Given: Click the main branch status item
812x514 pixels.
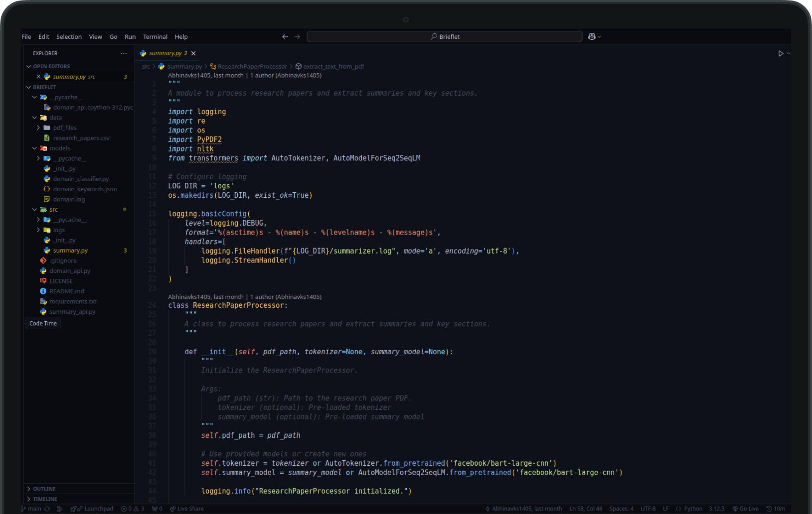Looking at the screenshot, I should (x=31, y=509).
